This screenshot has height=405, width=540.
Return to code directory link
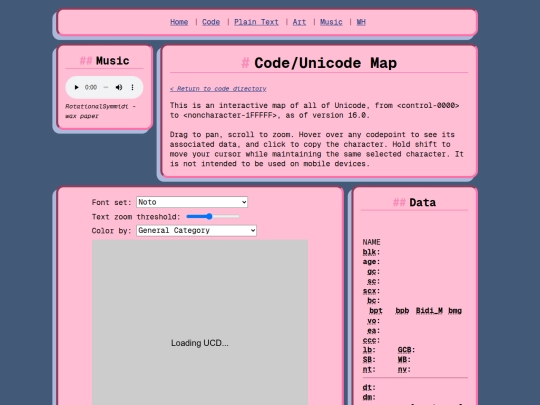point(218,89)
